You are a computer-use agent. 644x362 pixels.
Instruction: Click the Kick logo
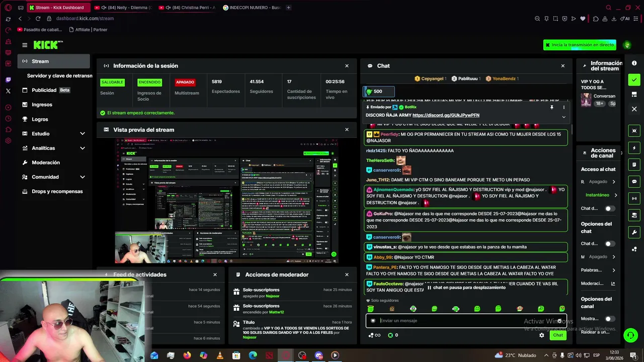coord(48,45)
